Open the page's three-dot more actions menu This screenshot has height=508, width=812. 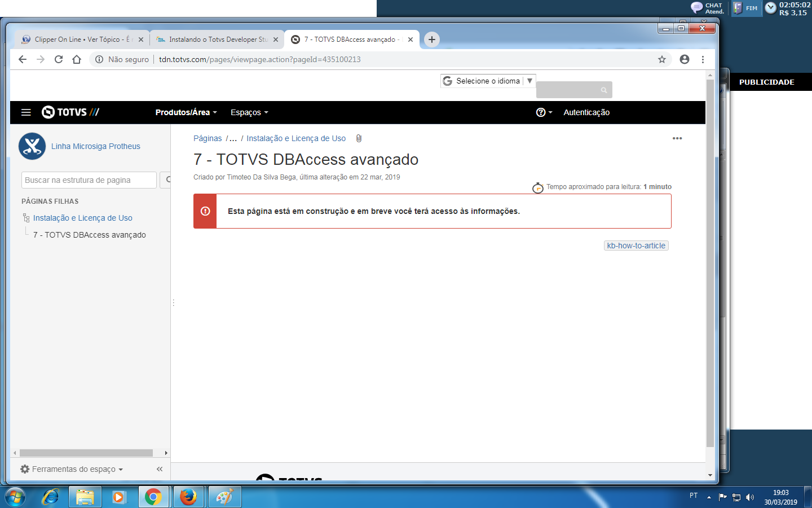677,138
